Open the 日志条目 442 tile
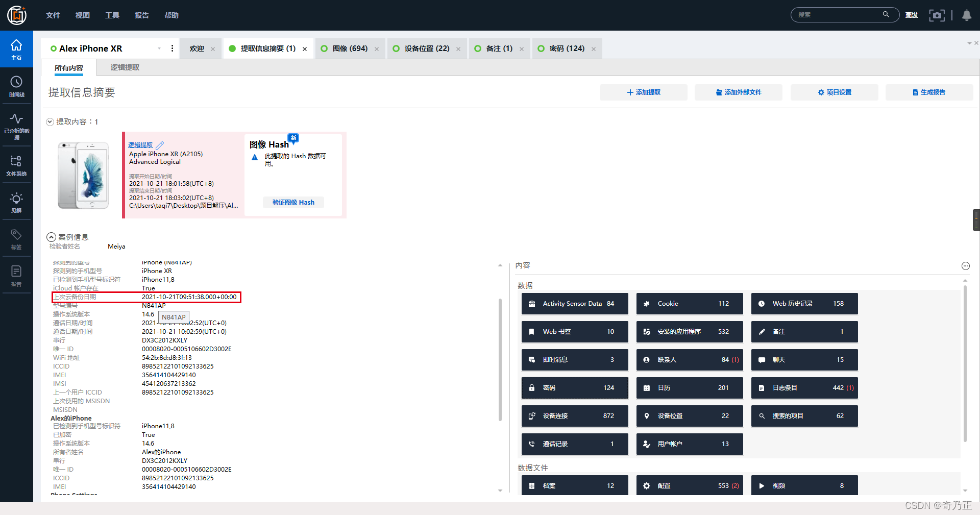 (x=804, y=388)
